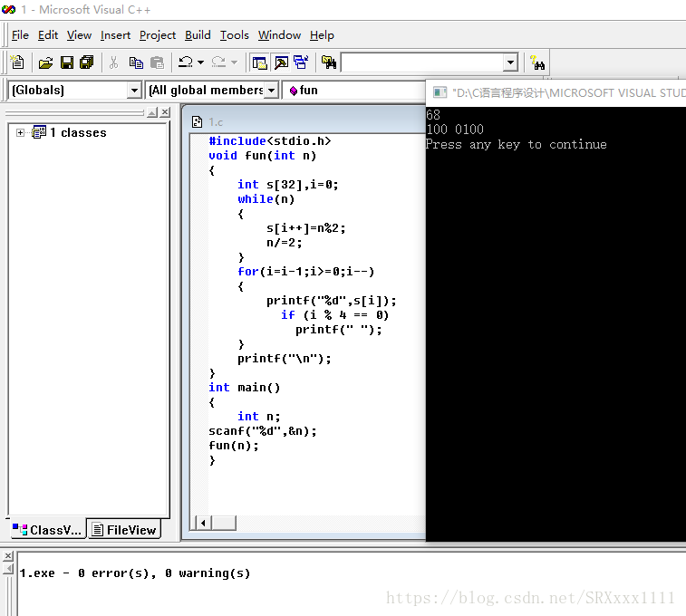This screenshot has height=616, width=686.
Task: Click the 'for(i=i-1;i>=0;i--)' line
Action: [x=305, y=272]
